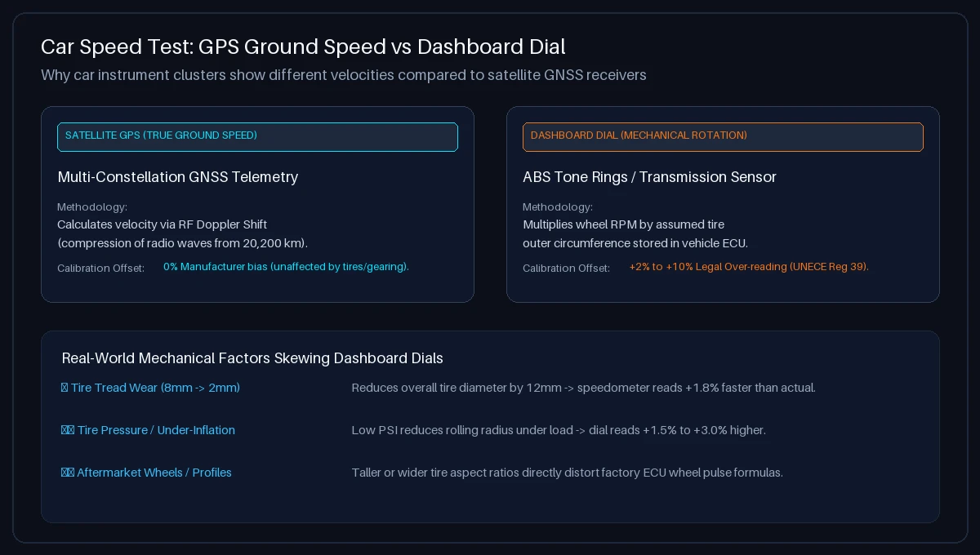This screenshot has width=980, height=555.
Task: Click 'Taller or wider tire aspect ratios' description
Action: click(x=567, y=473)
